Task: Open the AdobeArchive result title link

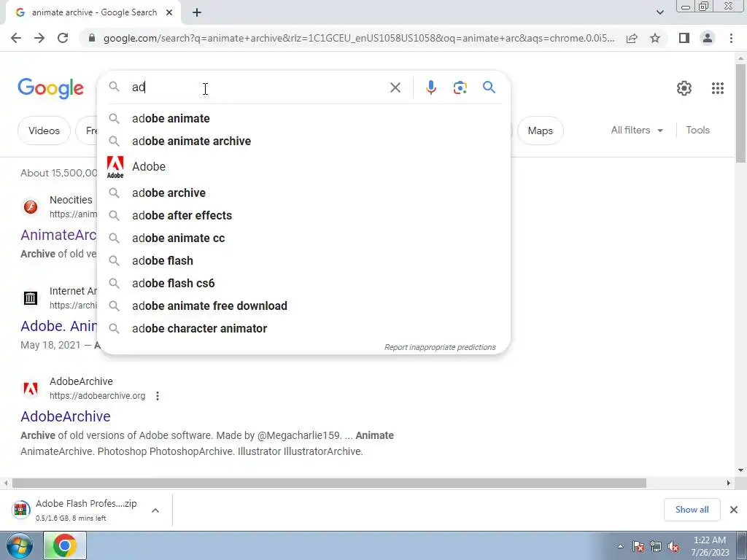Action: click(x=66, y=416)
